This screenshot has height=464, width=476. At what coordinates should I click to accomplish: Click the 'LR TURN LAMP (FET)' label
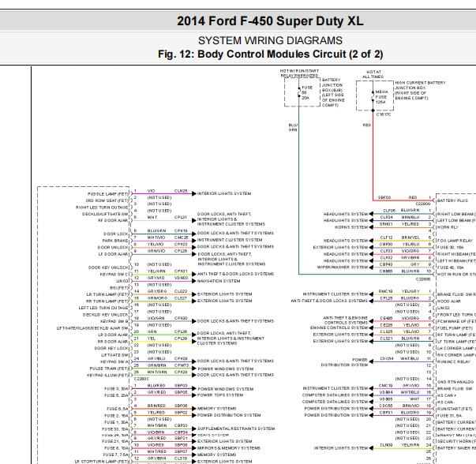pyautogui.click(x=107, y=294)
